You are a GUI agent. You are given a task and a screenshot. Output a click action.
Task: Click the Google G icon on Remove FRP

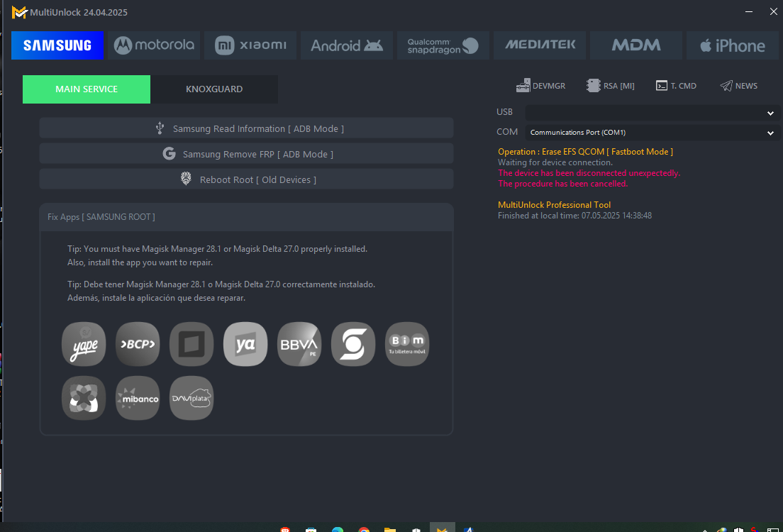pyautogui.click(x=170, y=153)
